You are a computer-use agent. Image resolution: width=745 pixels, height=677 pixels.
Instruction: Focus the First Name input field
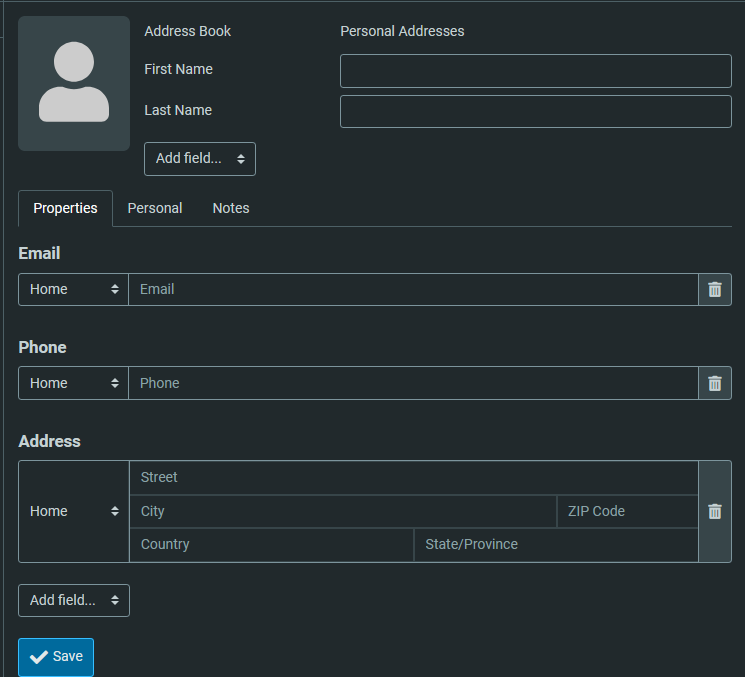535,71
